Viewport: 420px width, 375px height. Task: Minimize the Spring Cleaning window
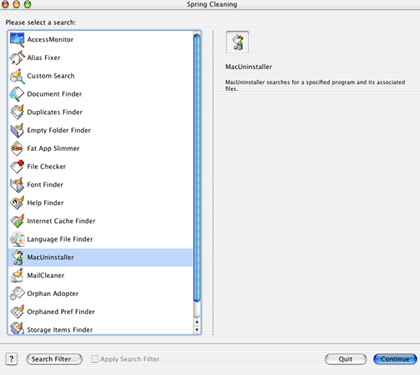tap(16, 4)
